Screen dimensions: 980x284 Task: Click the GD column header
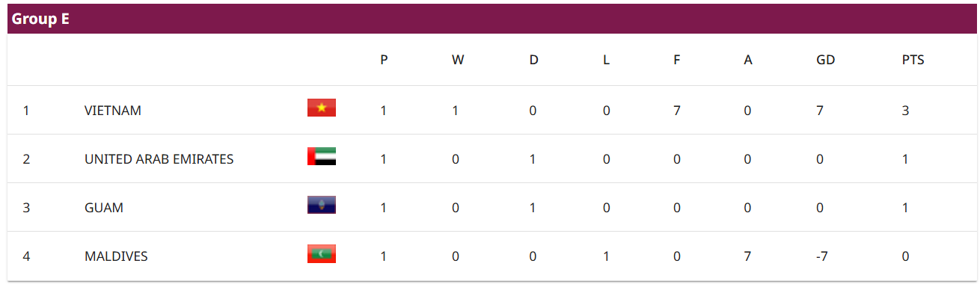click(x=825, y=61)
